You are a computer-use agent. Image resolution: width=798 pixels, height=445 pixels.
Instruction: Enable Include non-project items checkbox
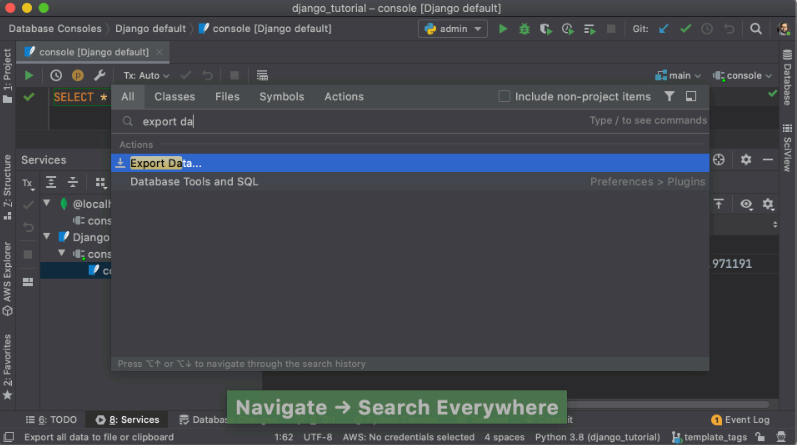click(x=504, y=96)
